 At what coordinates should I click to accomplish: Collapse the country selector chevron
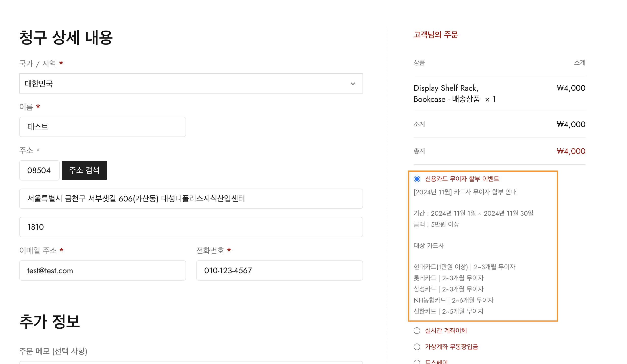(353, 83)
